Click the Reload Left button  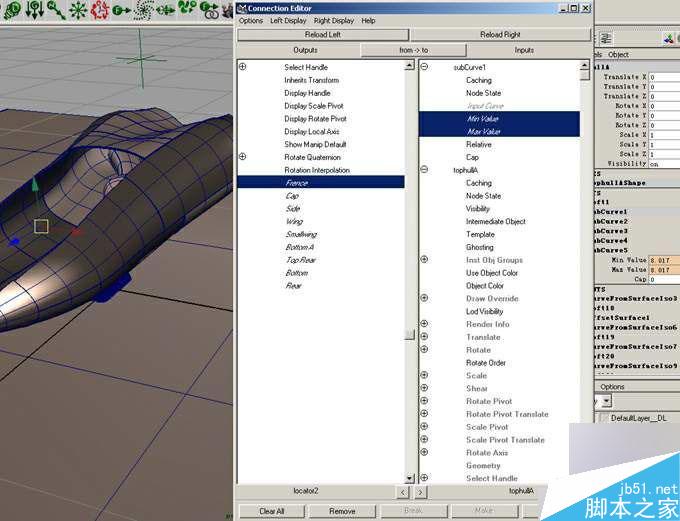click(x=323, y=35)
